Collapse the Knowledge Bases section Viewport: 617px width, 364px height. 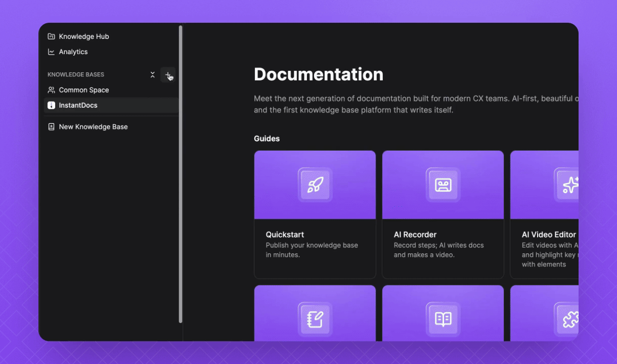tap(153, 75)
